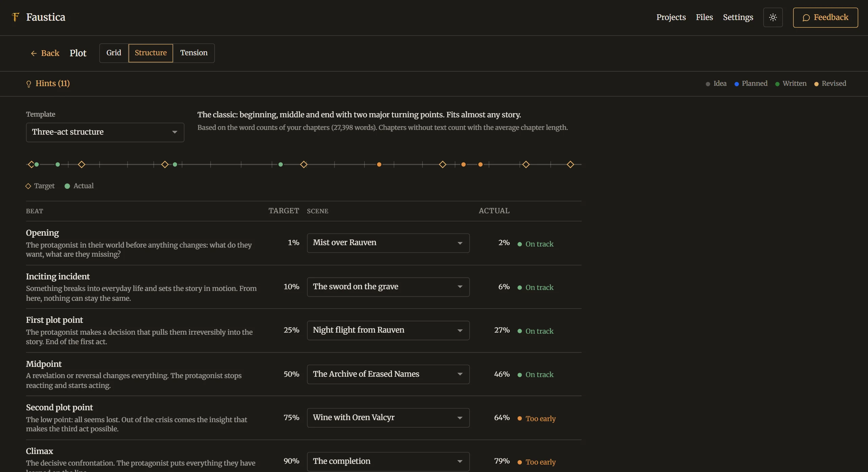Click the Faustica logo icon
This screenshot has height=472, width=868.
coord(15,17)
